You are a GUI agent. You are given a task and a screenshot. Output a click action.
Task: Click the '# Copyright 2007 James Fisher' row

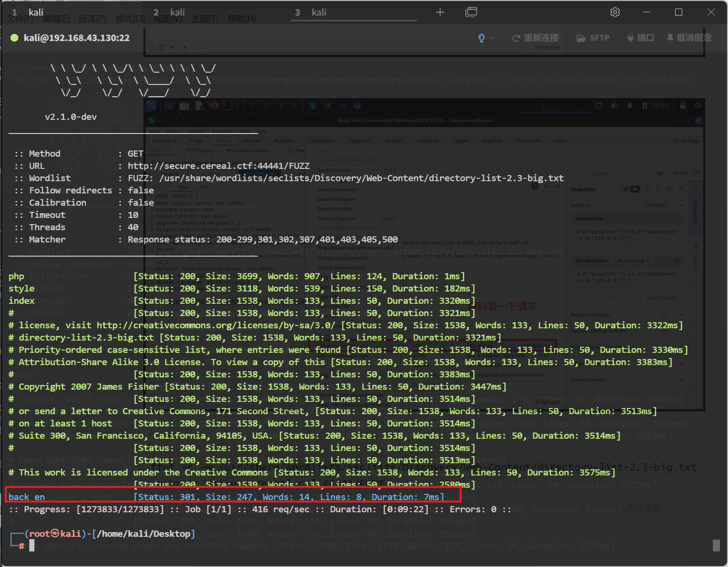tap(258, 386)
